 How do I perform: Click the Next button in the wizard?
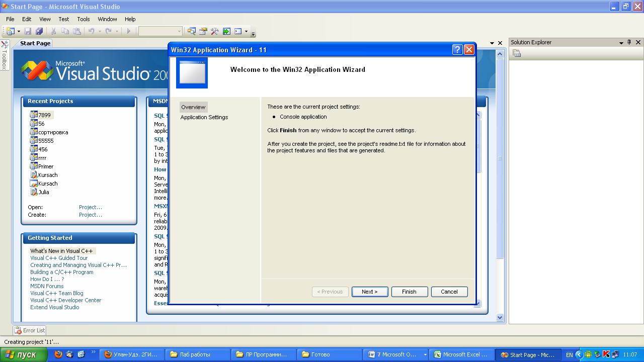click(x=369, y=292)
